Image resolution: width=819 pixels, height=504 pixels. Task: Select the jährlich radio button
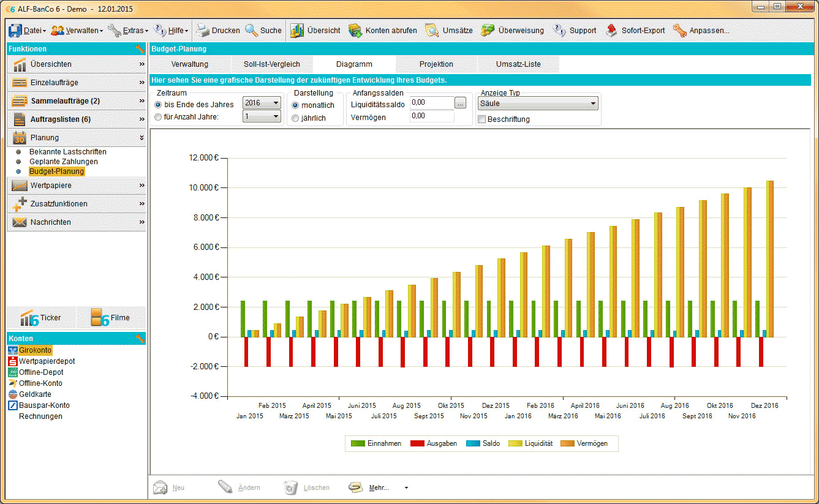(x=296, y=118)
